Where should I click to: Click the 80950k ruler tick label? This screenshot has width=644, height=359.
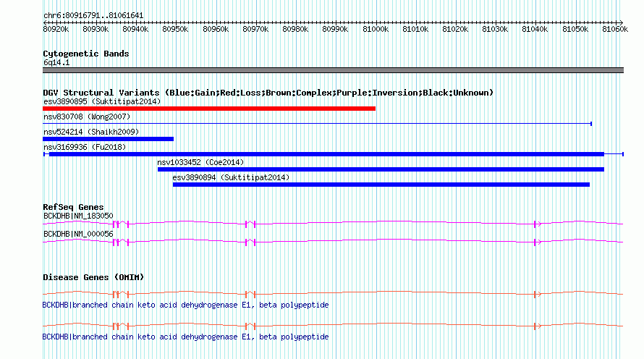click(x=175, y=29)
